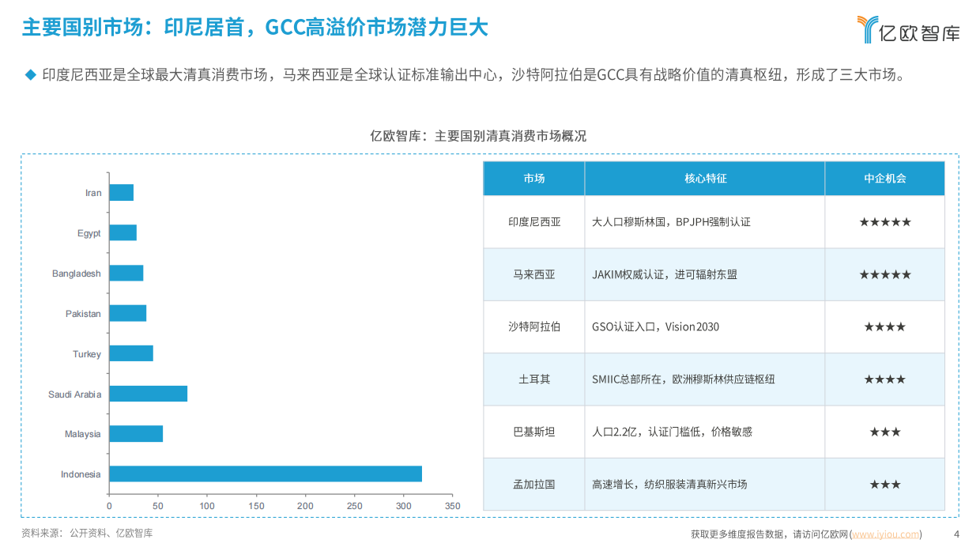Select the page number 4
This screenshot has width=980, height=551.
pyautogui.click(x=955, y=534)
